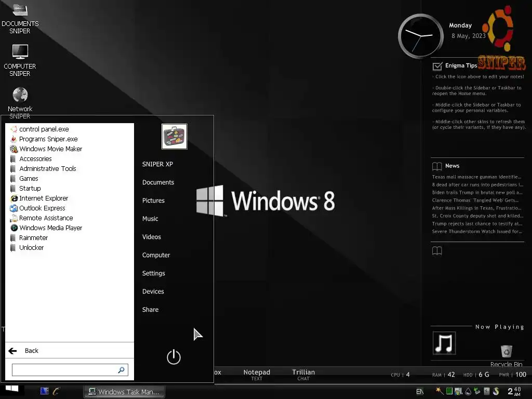Image resolution: width=532 pixels, height=399 pixels.
Task: Click the power button icon
Action: point(174,357)
